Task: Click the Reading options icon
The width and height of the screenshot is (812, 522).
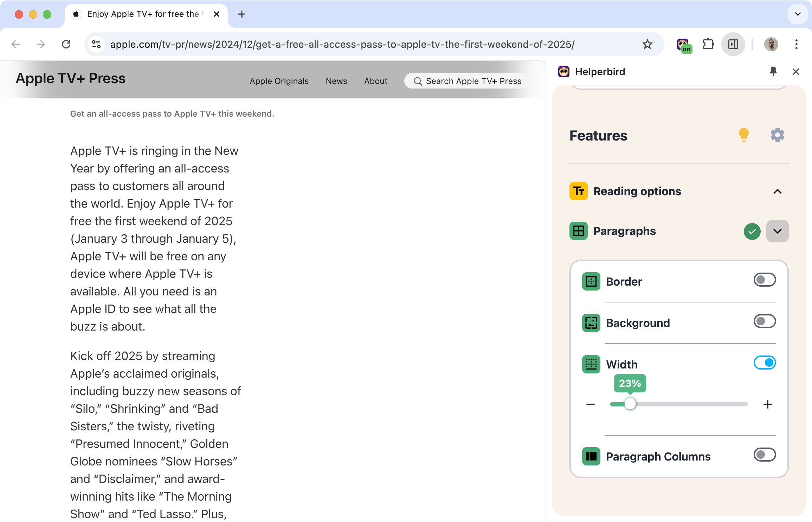Action: point(578,191)
